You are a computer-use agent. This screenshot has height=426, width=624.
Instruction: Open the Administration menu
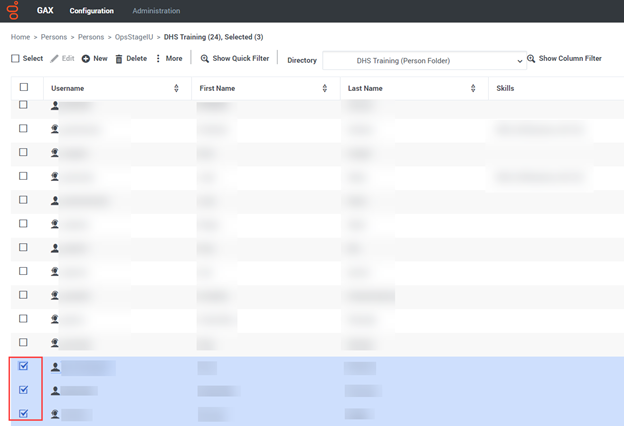pos(156,11)
